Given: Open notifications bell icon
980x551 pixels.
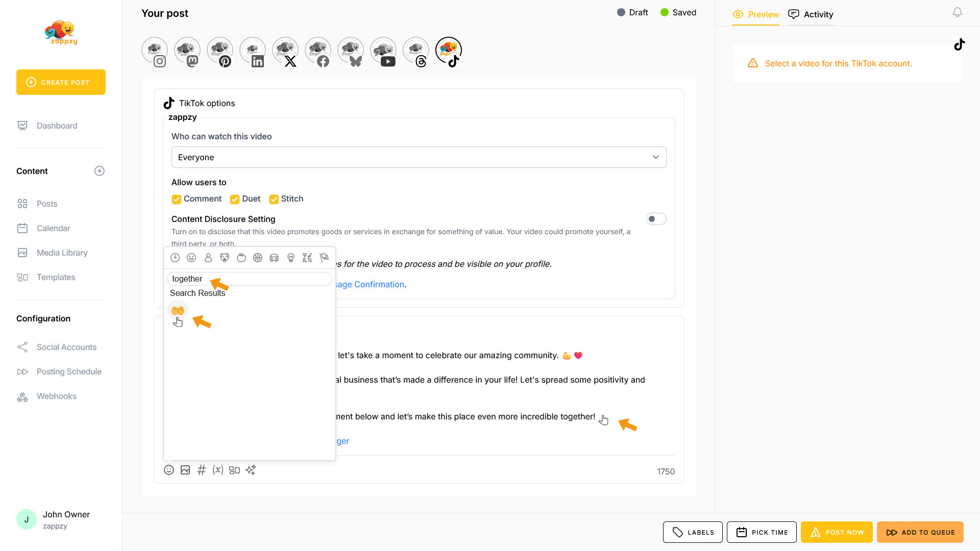Looking at the screenshot, I should coord(958,12).
